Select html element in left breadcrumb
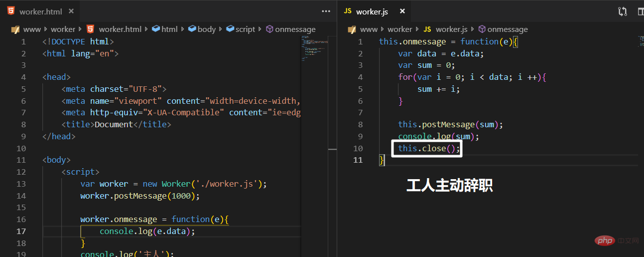 click(169, 29)
